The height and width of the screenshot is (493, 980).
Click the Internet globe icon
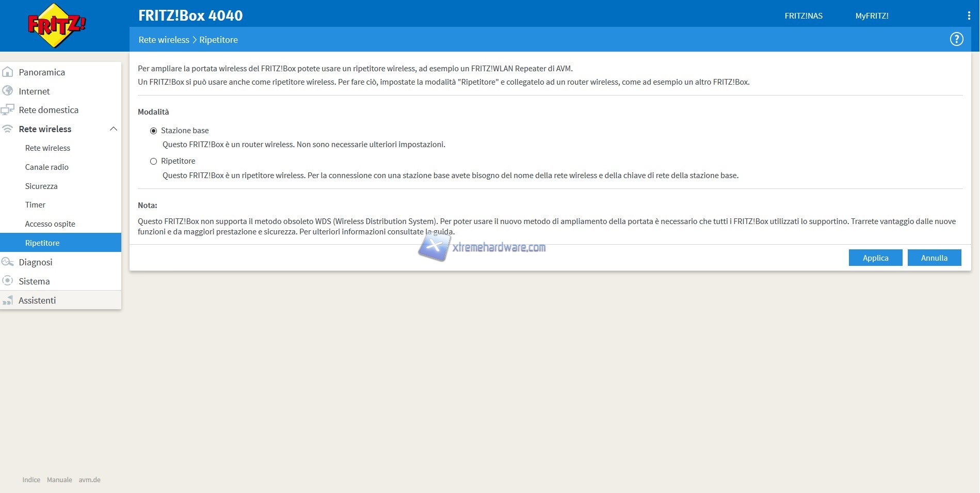pyautogui.click(x=8, y=91)
